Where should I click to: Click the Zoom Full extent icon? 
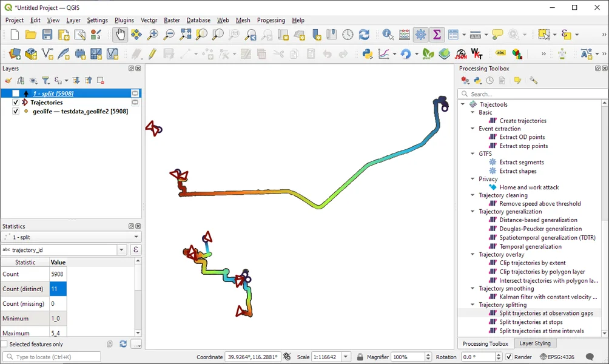pos(185,35)
